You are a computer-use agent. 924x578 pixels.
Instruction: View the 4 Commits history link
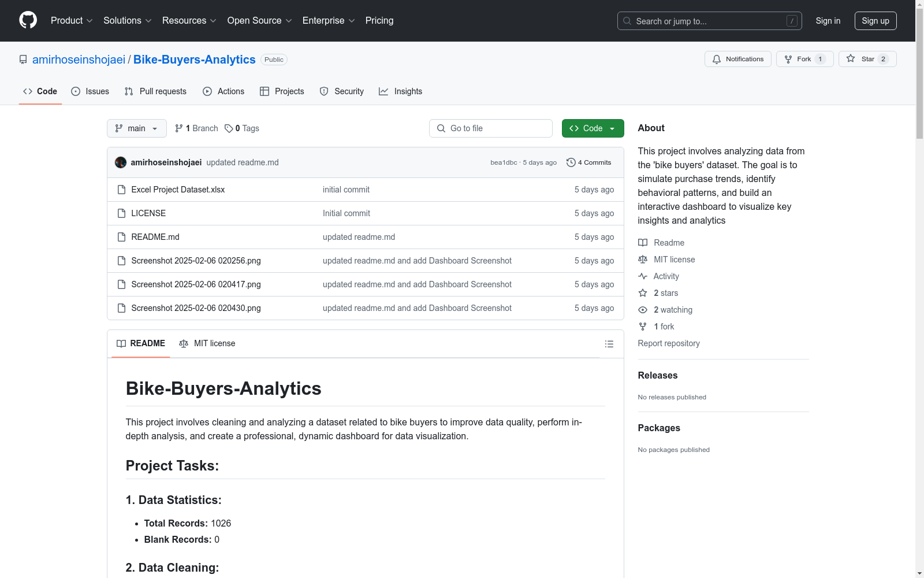coord(589,162)
